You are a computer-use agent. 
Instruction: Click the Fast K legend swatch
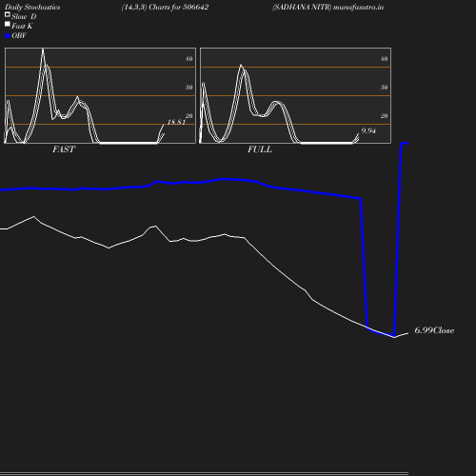pyautogui.click(x=8, y=24)
